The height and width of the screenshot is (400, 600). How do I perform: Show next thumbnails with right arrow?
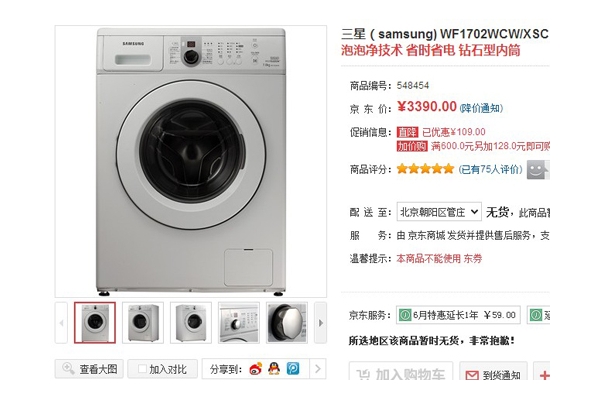[321, 323]
